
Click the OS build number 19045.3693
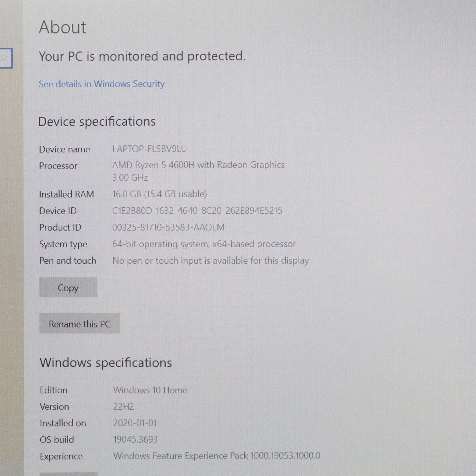[x=135, y=440]
